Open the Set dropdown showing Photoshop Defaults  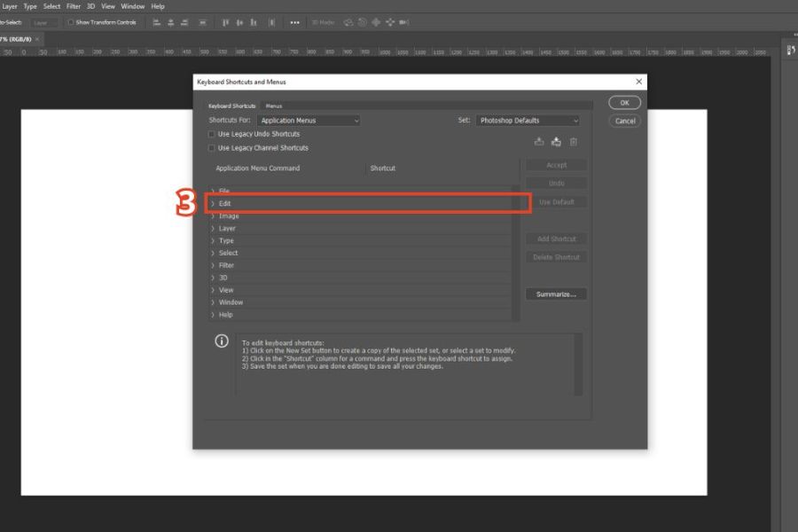pos(528,121)
